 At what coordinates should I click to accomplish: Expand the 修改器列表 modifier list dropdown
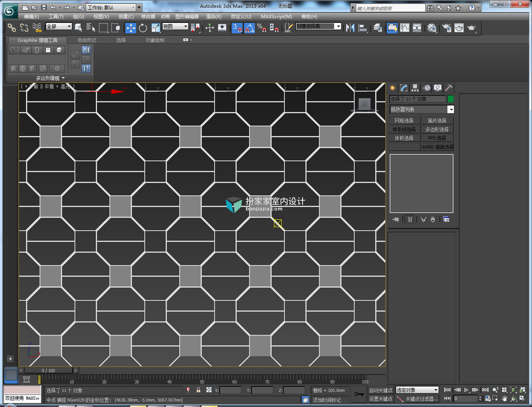click(421, 110)
